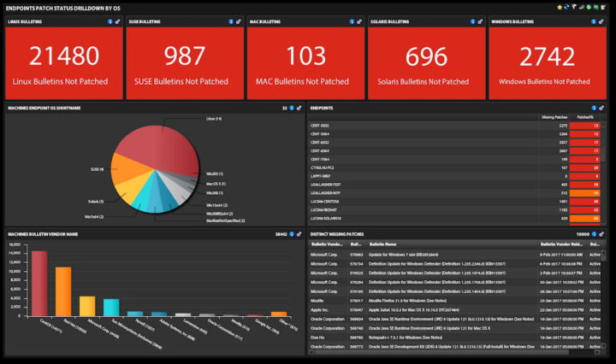
Task: Click the tallest red bar in vendor chart
Action: coord(39,283)
